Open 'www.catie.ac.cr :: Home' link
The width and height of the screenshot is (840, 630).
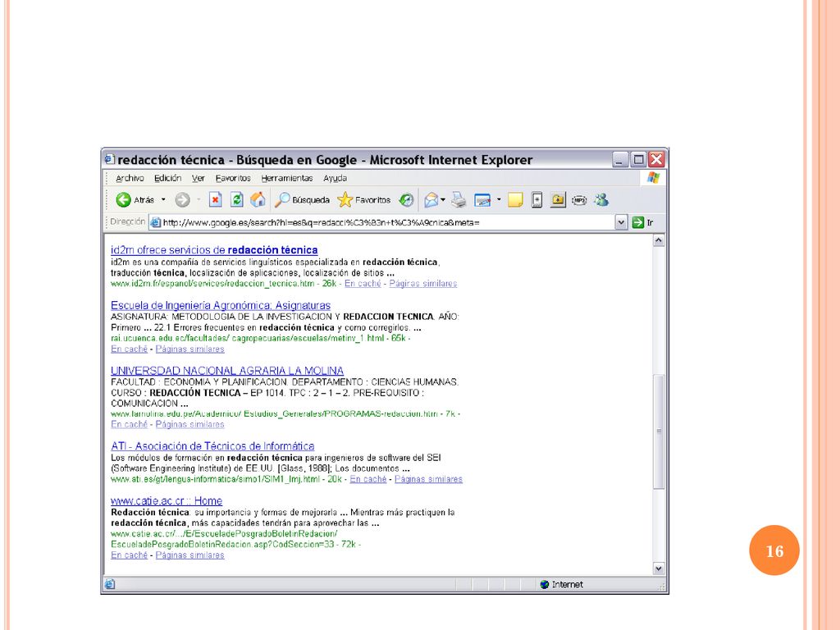click(x=167, y=501)
